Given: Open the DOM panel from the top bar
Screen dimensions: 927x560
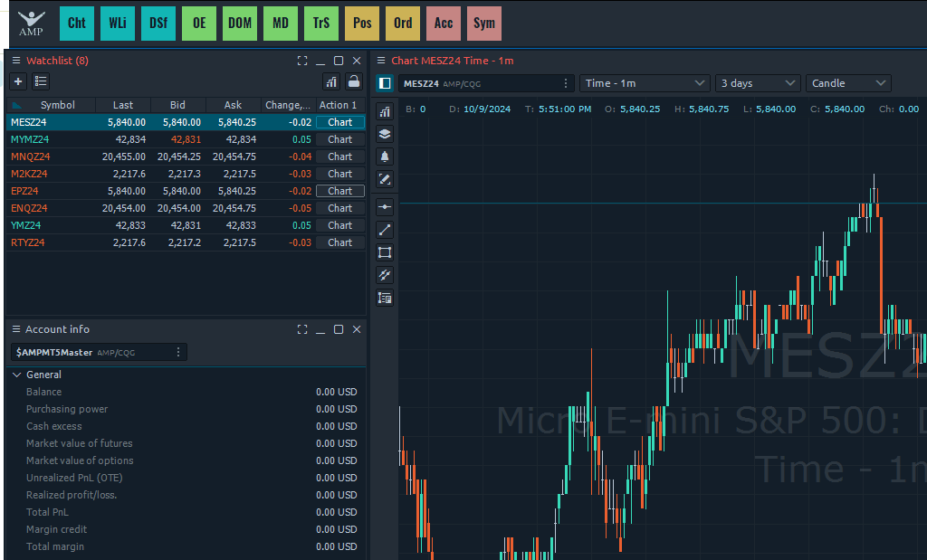Looking at the screenshot, I should 240,24.
